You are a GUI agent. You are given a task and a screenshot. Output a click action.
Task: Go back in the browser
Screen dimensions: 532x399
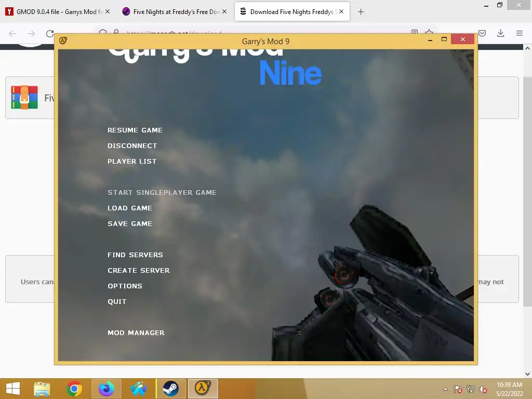(x=12, y=33)
